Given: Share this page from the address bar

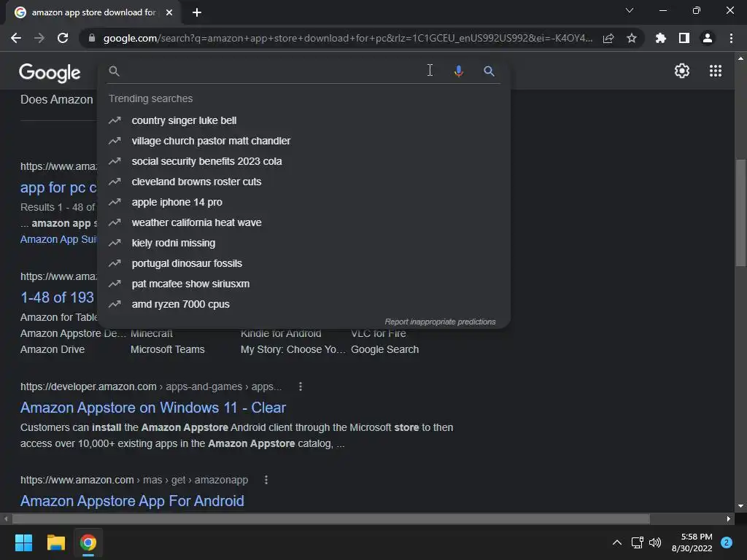Looking at the screenshot, I should pyautogui.click(x=608, y=38).
